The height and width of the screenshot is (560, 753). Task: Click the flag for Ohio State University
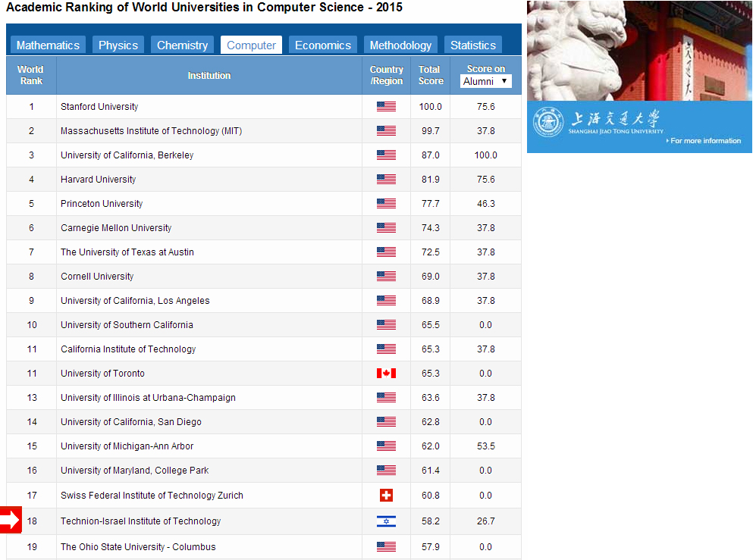(386, 546)
